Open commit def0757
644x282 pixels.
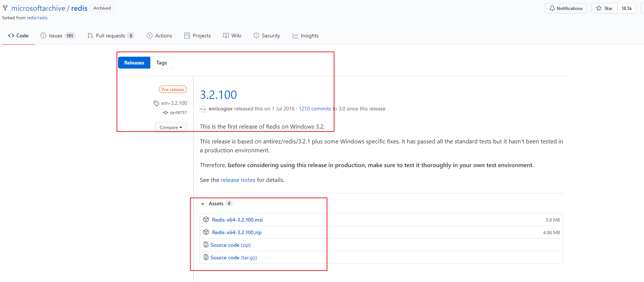179,113
